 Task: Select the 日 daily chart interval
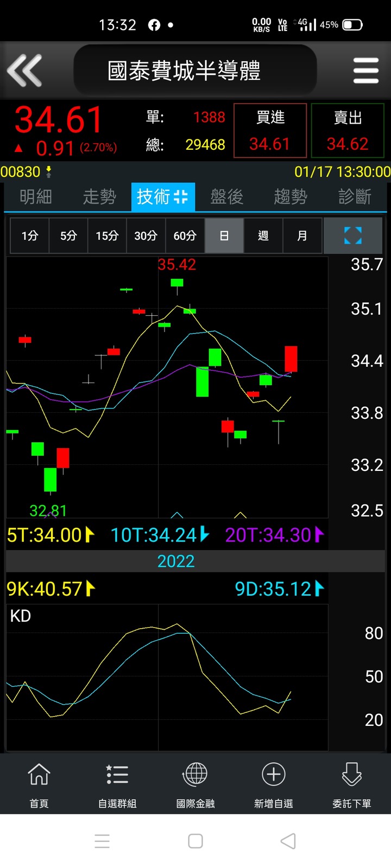(224, 235)
